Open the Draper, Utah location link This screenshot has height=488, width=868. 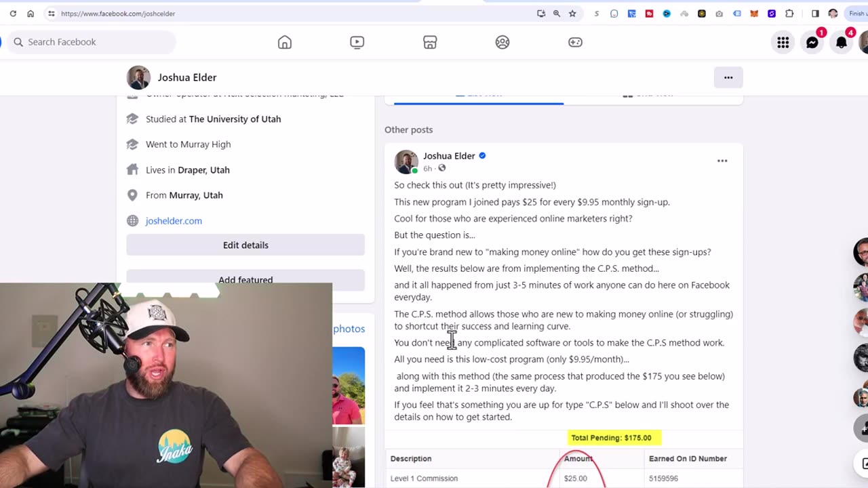click(x=204, y=170)
